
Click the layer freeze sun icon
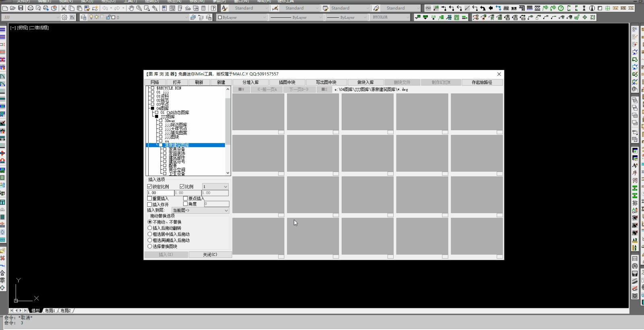(97, 17)
